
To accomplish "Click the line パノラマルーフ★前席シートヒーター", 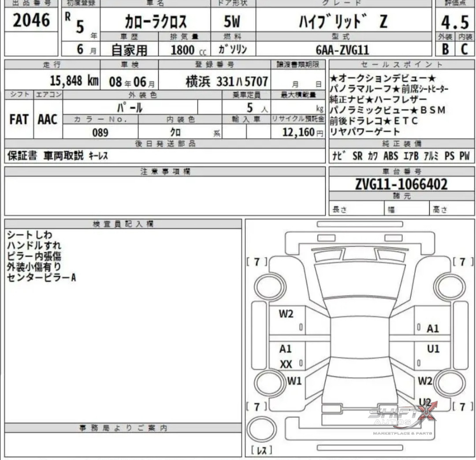I will [389, 89].
